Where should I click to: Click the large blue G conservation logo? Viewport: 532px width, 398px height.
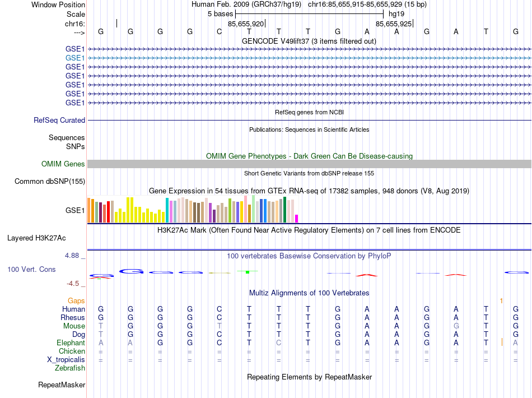131,271
